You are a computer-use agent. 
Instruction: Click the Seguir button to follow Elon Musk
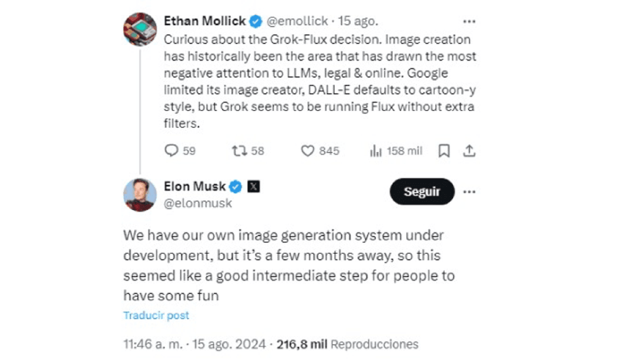click(422, 192)
